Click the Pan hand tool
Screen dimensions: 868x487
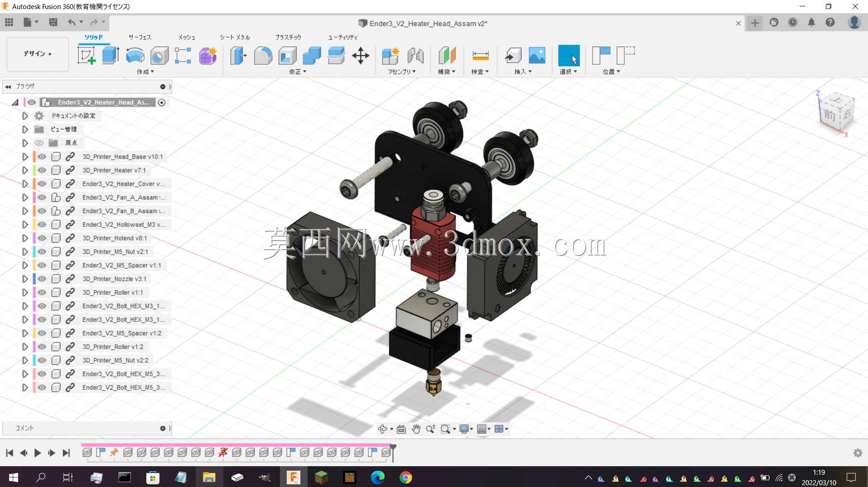tap(416, 429)
